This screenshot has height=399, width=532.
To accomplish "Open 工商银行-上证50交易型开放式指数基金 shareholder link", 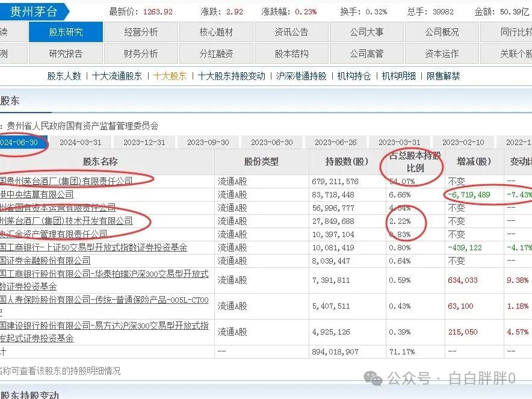I will pyautogui.click(x=94, y=247).
